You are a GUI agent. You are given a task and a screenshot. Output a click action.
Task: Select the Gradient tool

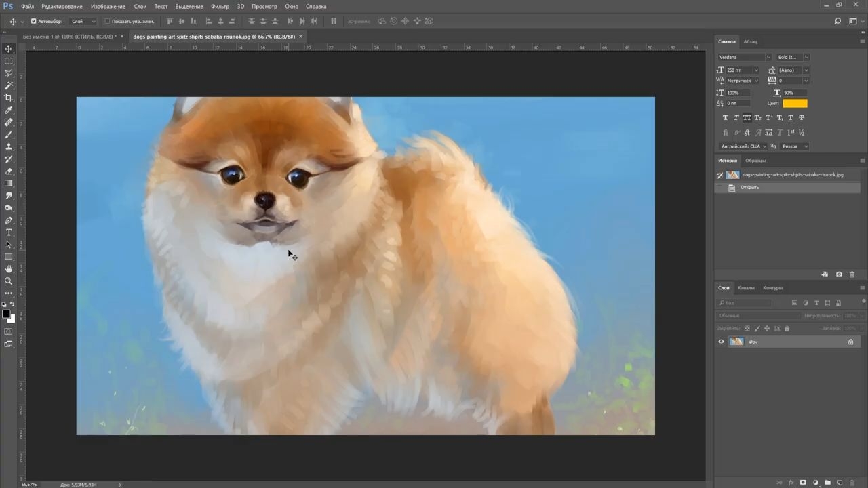click(x=9, y=183)
